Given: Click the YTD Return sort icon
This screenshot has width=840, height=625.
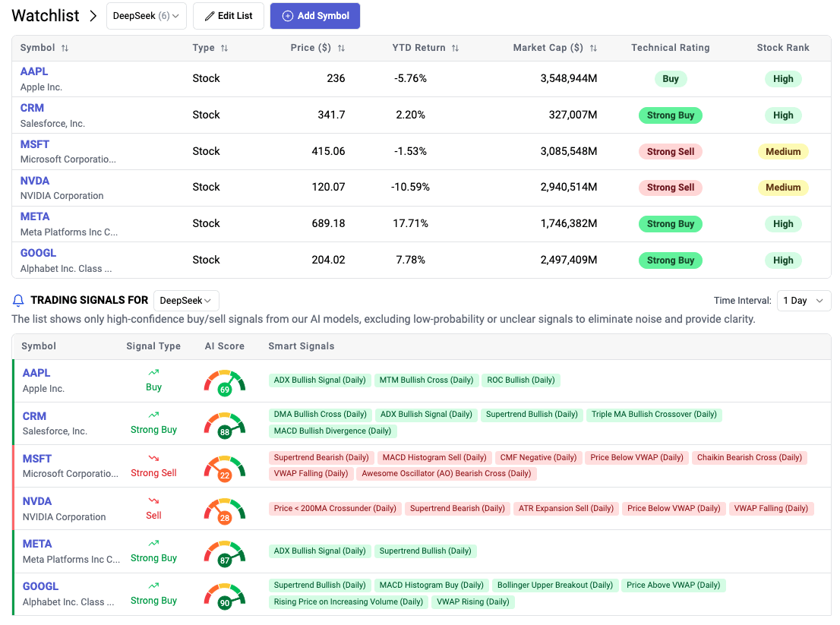Looking at the screenshot, I should pos(455,48).
